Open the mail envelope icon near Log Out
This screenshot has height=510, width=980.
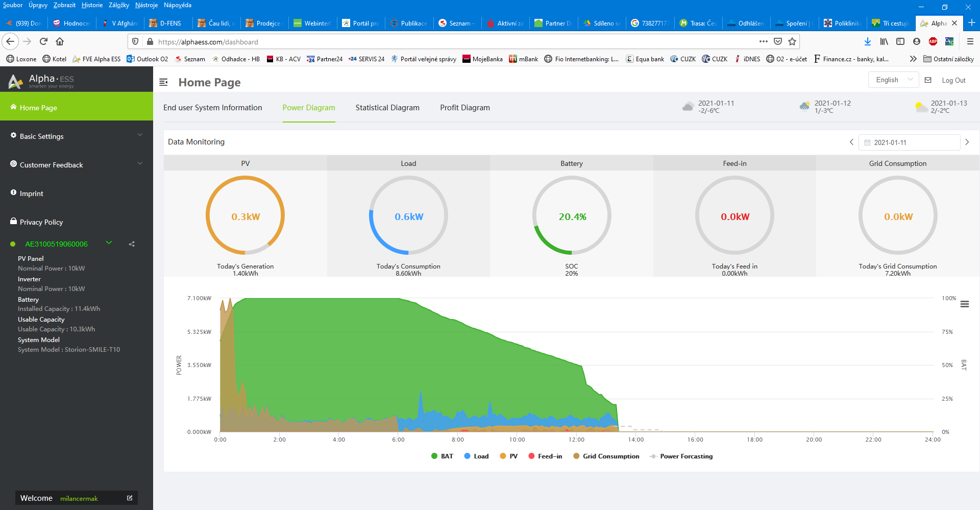tap(928, 80)
